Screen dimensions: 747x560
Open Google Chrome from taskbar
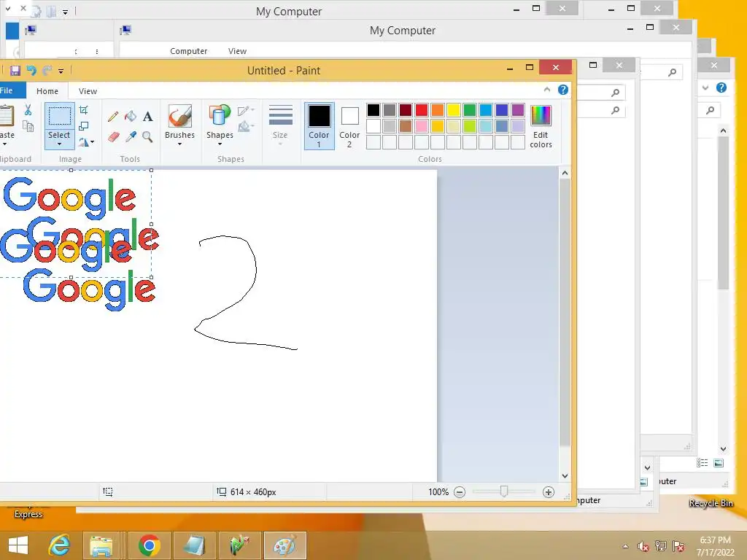pos(149,545)
